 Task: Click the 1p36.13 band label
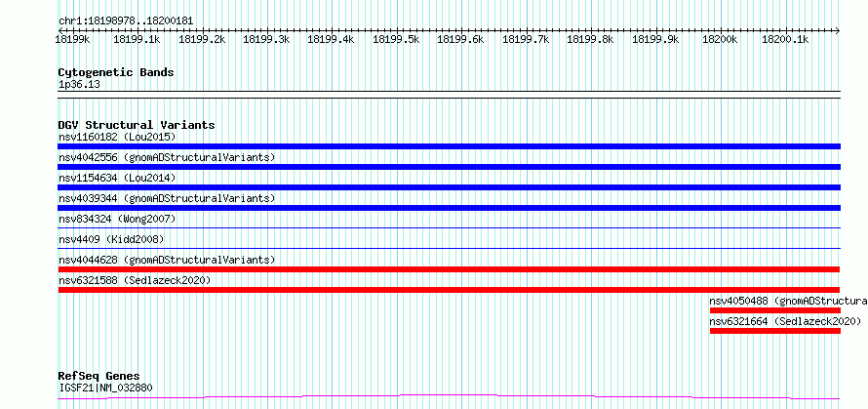(x=79, y=85)
